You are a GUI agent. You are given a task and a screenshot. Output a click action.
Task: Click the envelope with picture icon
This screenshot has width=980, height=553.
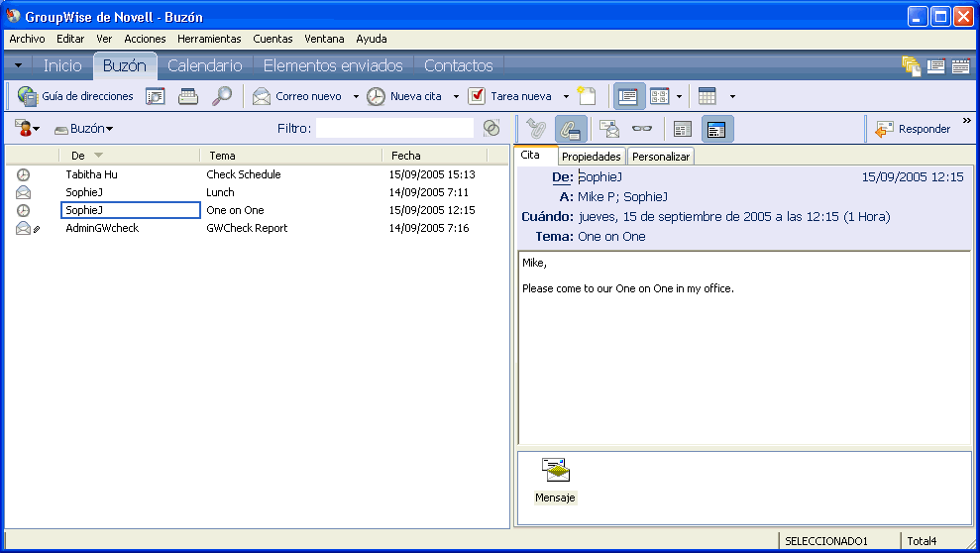[608, 129]
